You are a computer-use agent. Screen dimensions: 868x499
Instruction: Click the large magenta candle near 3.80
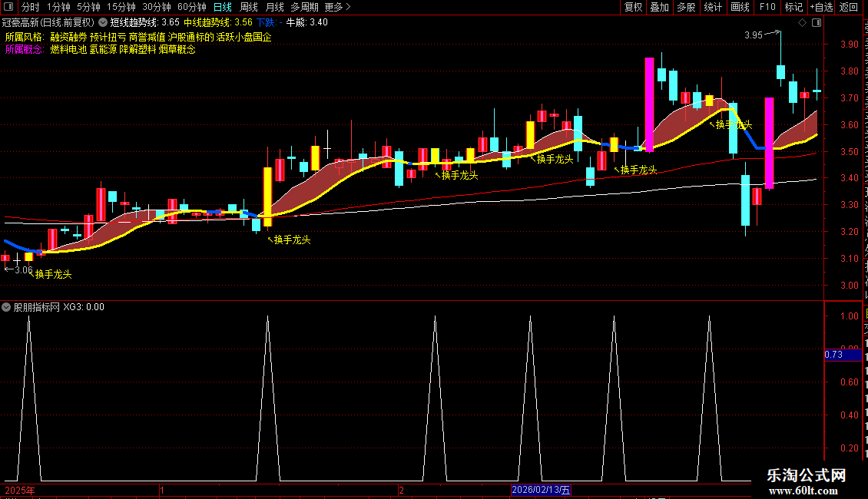coord(649,104)
